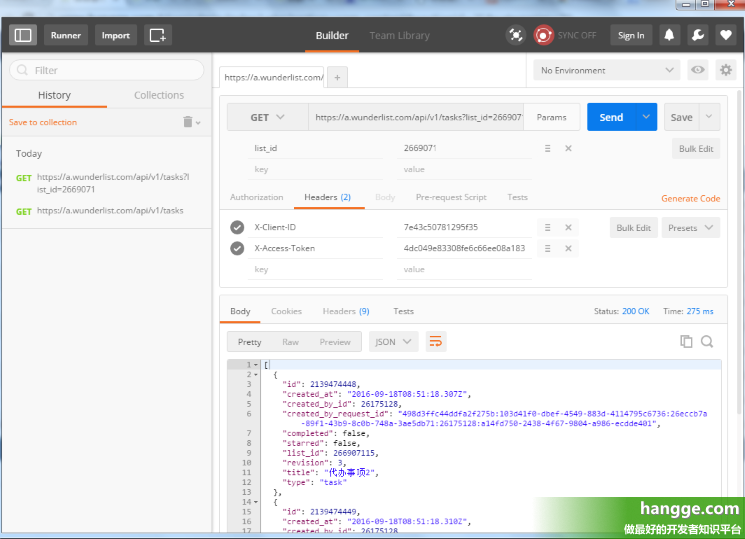
Task: Click the Sign In button
Action: [x=631, y=35]
